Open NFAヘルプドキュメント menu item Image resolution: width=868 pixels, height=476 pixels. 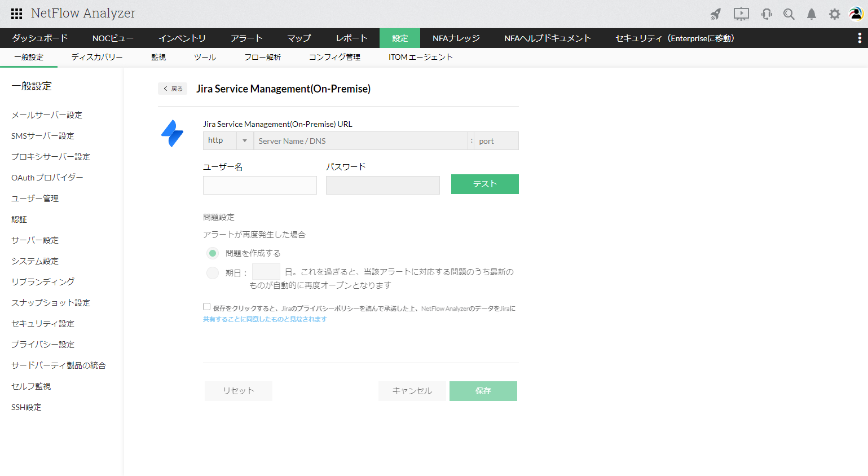548,38
